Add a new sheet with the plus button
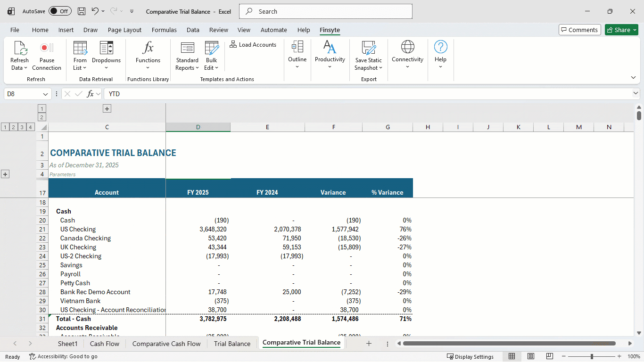The width and height of the screenshot is (644, 362). click(x=369, y=344)
